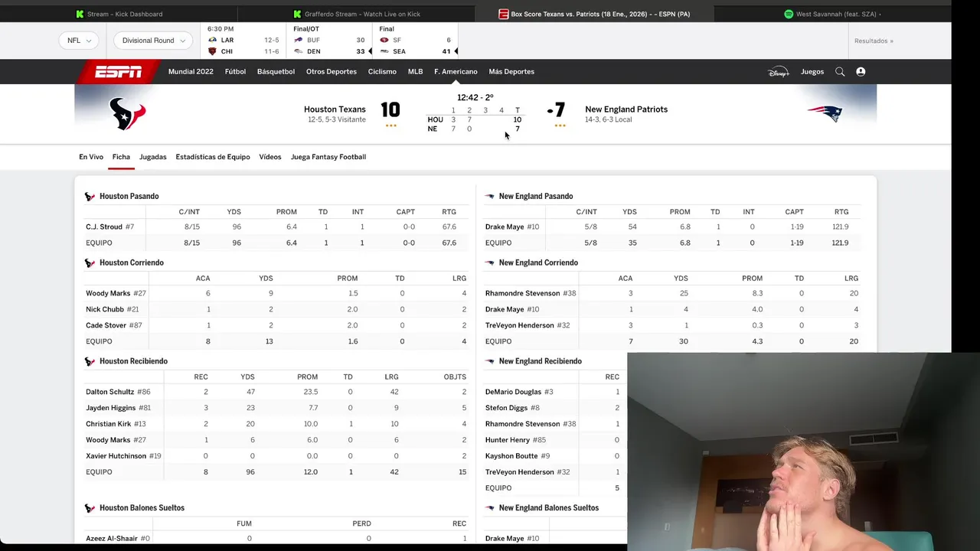This screenshot has width=980, height=551.
Task: Open the Básquetbol menu
Action: [x=276, y=72]
